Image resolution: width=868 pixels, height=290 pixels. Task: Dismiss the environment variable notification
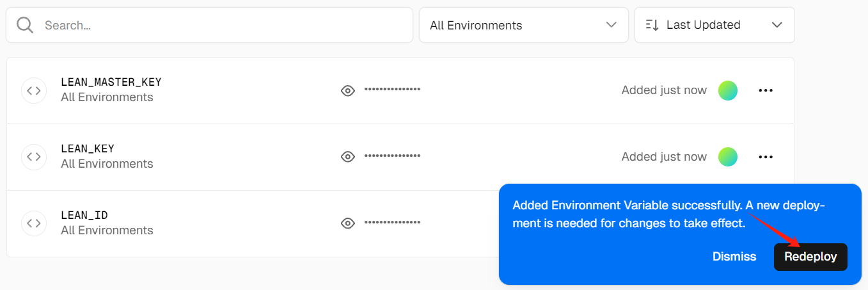(x=734, y=257)
